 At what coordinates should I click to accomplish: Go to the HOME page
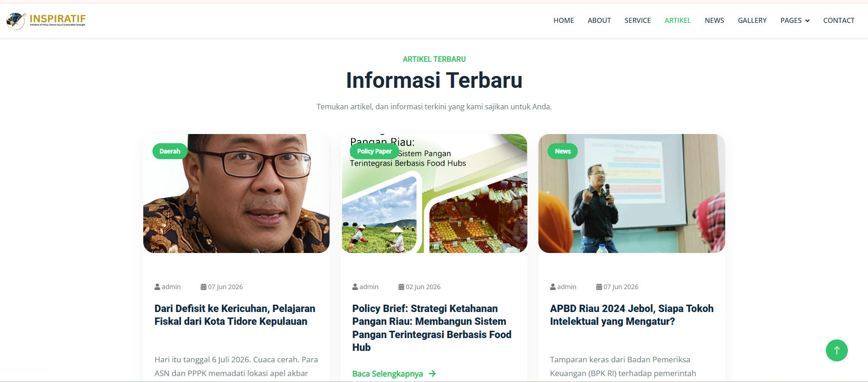point(564,21)
